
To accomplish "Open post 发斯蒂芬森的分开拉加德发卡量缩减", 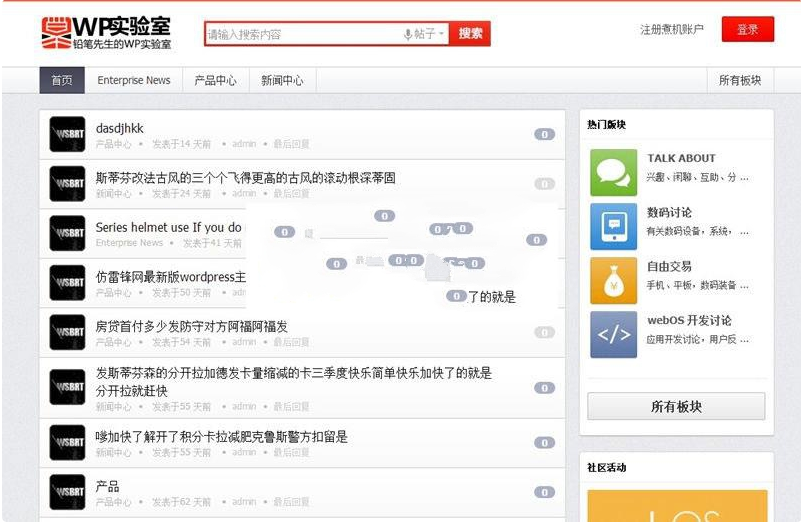I will (294, 381).
